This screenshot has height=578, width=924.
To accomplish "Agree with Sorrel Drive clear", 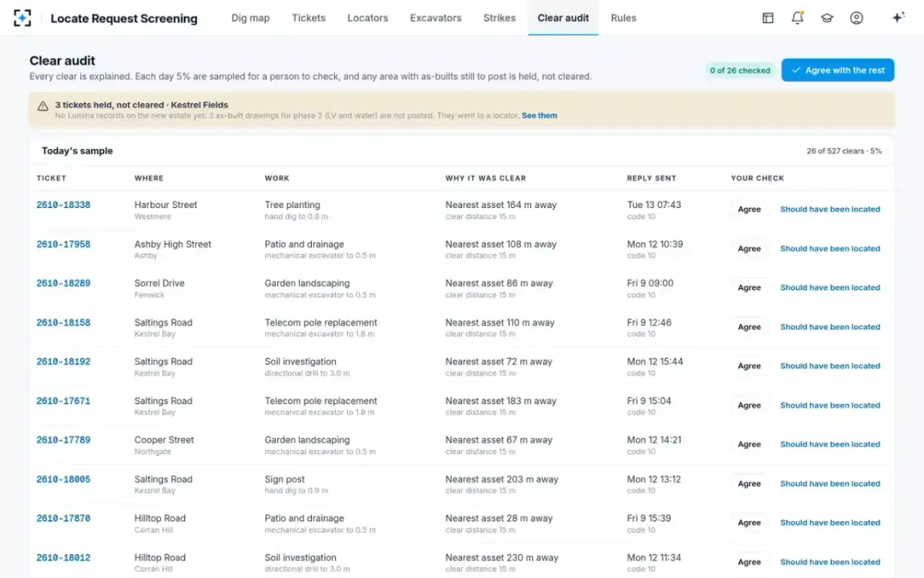I will 749,287.
